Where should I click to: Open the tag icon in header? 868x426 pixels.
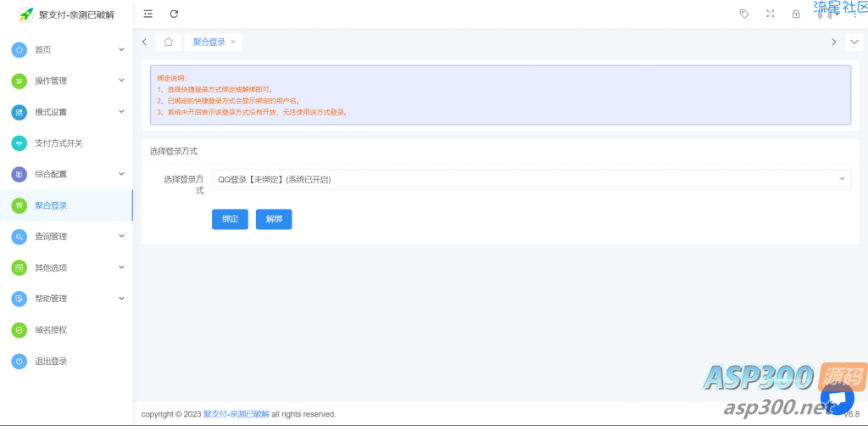click(744, 14)
